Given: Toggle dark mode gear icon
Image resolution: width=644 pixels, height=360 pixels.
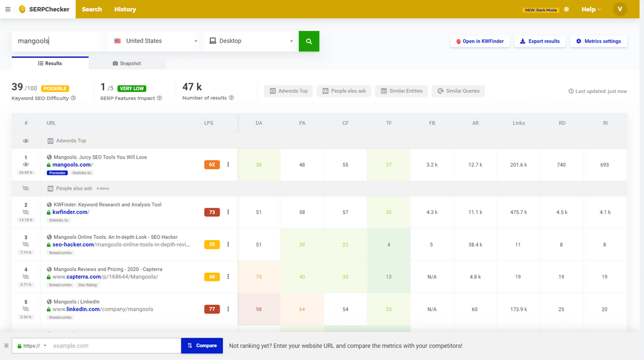Looking at the screenshot, I should [566, 9].
